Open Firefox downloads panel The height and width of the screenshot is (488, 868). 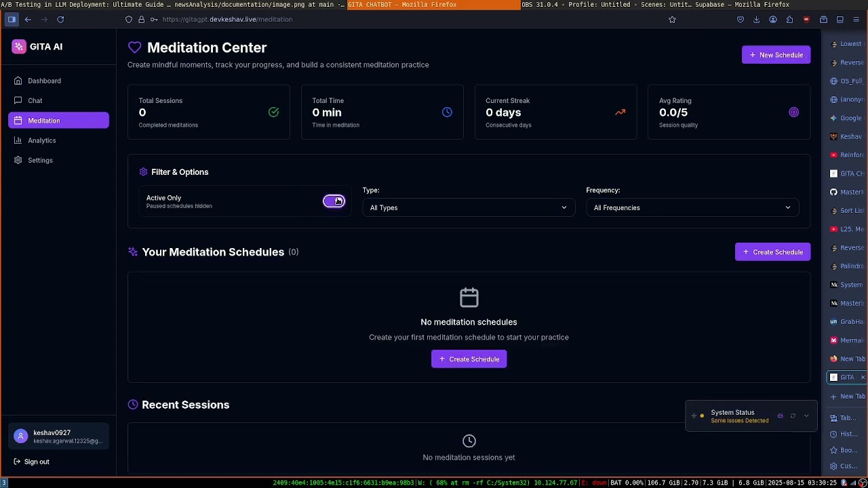756,20
